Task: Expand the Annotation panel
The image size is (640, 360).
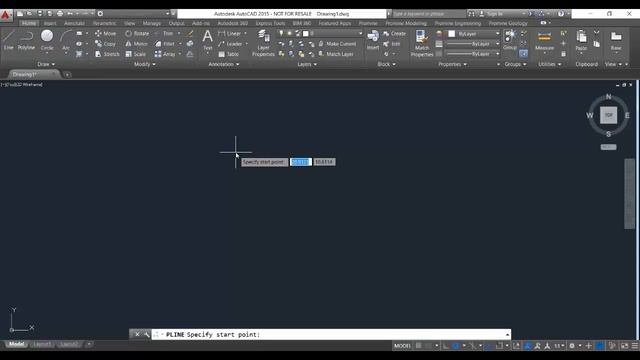Action: click(224, 64)
